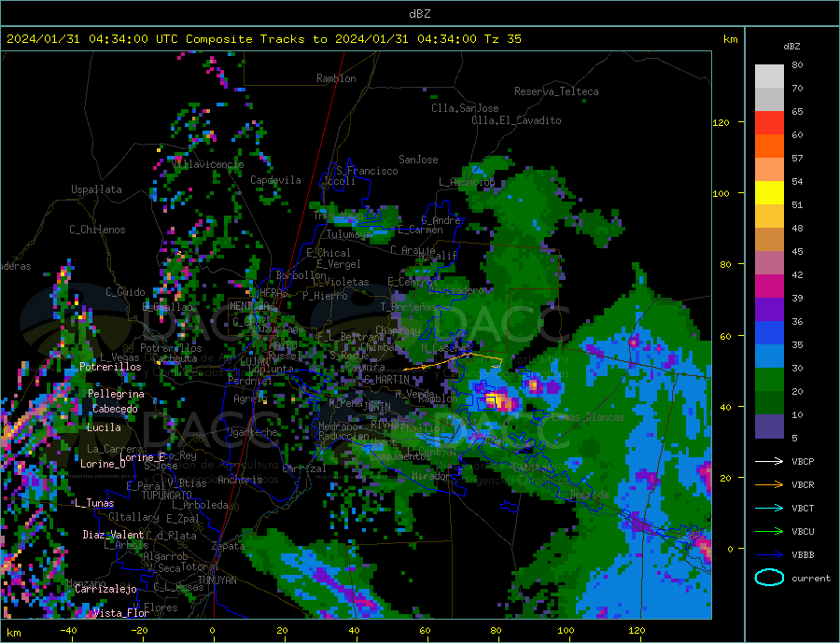Click the 'Villavicencio' map label
The height and width of the screenshot is (643, 840).
(207, 164)
